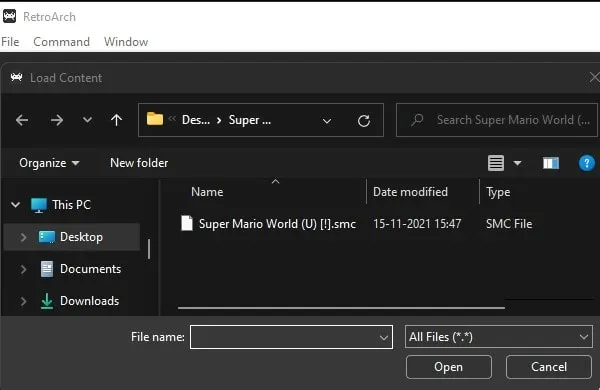600x390 pixels.
Task: Open the view options dropdown arrow
Action: [517, 163]
